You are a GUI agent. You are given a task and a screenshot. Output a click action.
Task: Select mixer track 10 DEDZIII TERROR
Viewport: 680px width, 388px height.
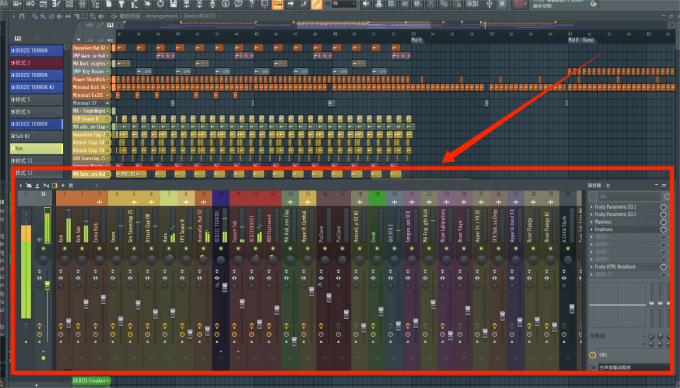pyautogui.click(x=221, y=198)
